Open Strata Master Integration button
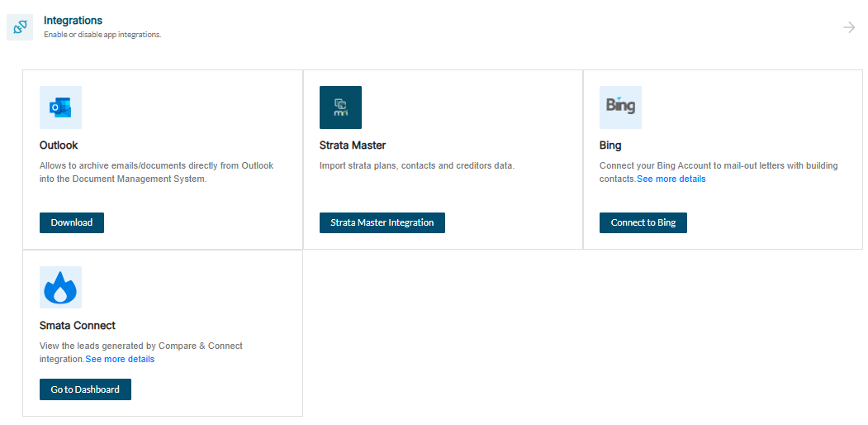The width and height of the screenshot is (868, 425). click(x=382, y=222)
